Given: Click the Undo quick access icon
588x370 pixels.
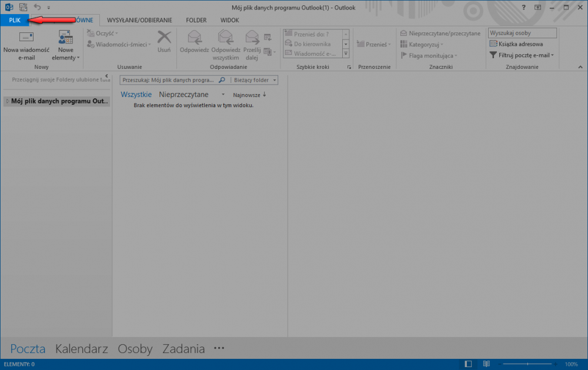Looking at the screenshot, I should pyautogui.click(x=37, y=7).
